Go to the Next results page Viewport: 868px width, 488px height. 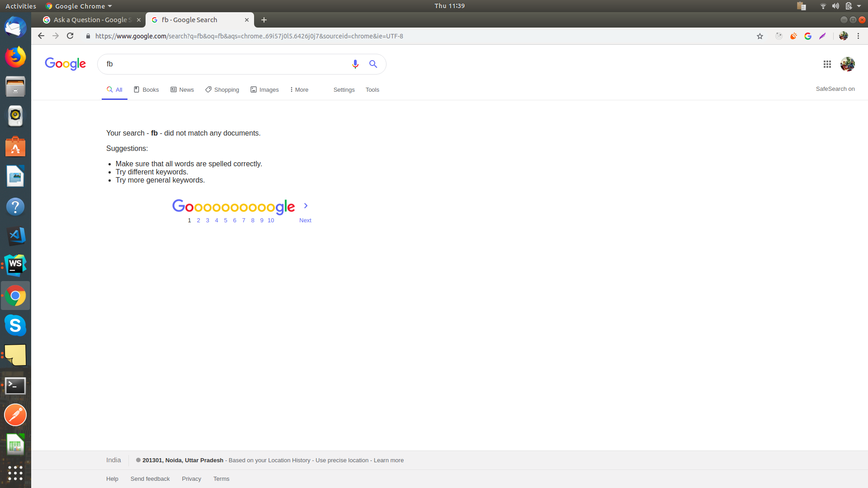305,220
